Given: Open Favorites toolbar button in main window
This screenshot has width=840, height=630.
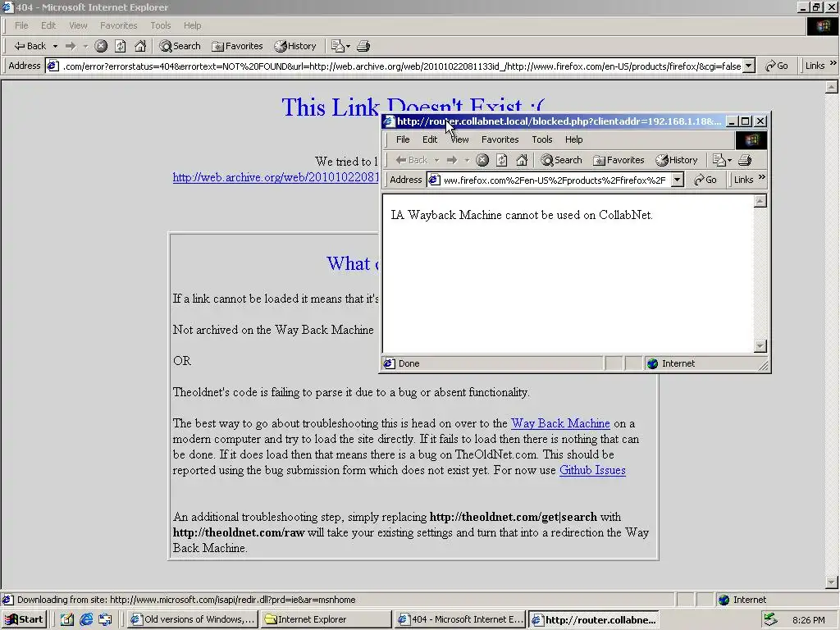Looking at the screenshot, I should click(x=237, y=46).
